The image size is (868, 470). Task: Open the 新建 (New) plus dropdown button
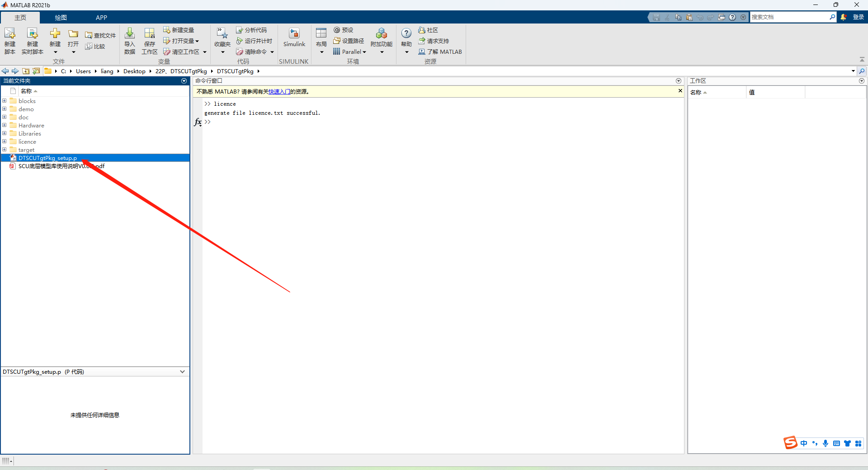(x=55, y=41)
